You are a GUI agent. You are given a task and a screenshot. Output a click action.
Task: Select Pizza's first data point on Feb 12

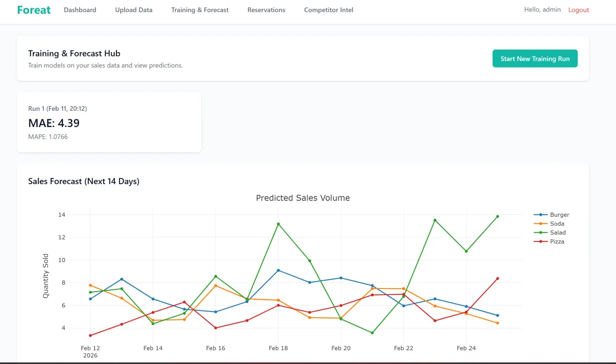coord(90,335)
